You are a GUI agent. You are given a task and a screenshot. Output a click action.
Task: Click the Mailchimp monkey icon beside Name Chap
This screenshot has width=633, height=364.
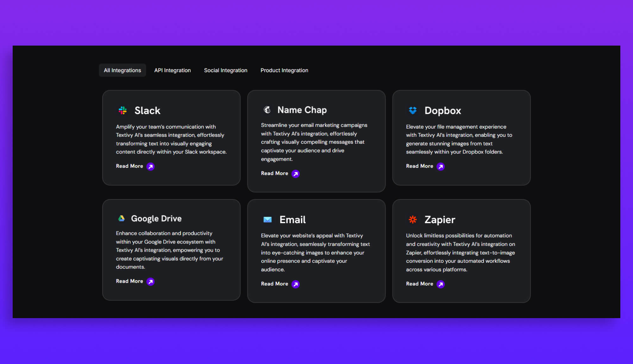coord(267,109)
